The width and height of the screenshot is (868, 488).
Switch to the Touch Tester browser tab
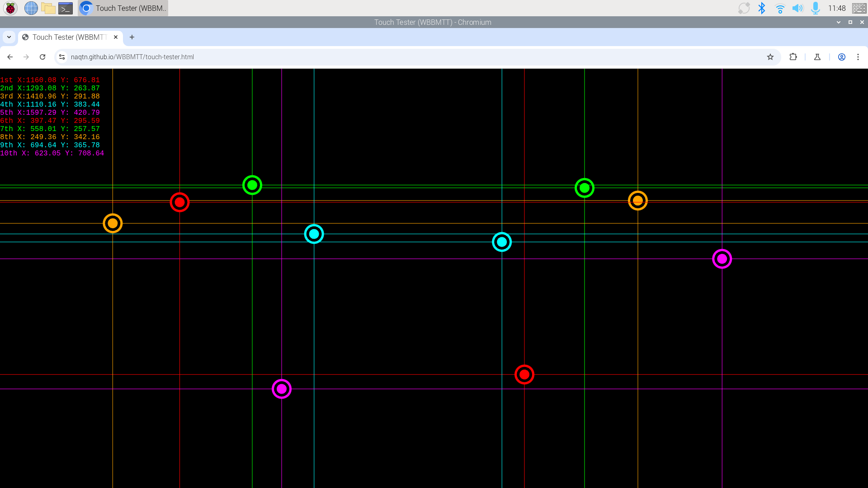[x=70, y=37]
